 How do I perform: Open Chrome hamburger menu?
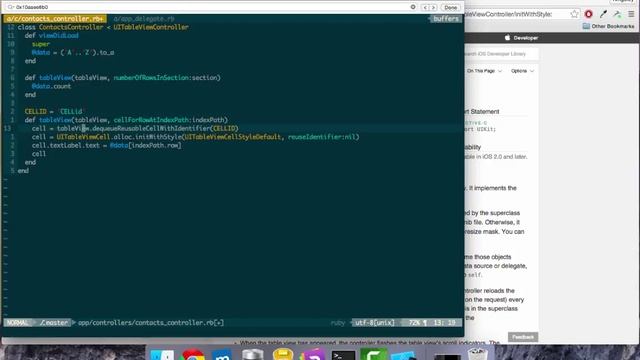point(631,14)
